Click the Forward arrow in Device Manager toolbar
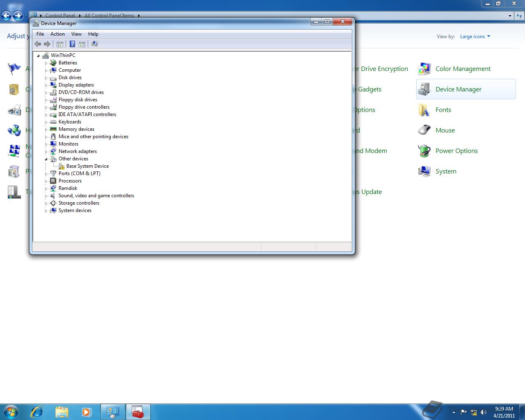This screenshot has width=525, height=420. pos(47,44)
